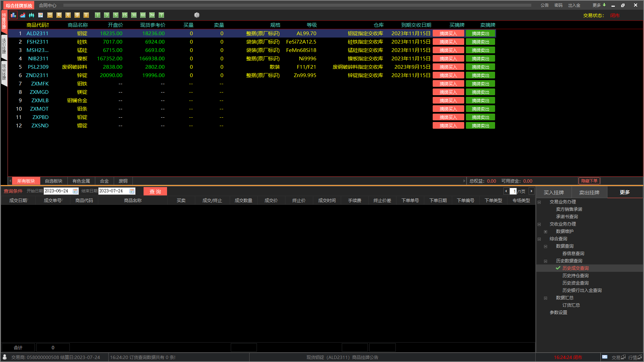Click the 隐藏下单 button

(x=589, y=181)
